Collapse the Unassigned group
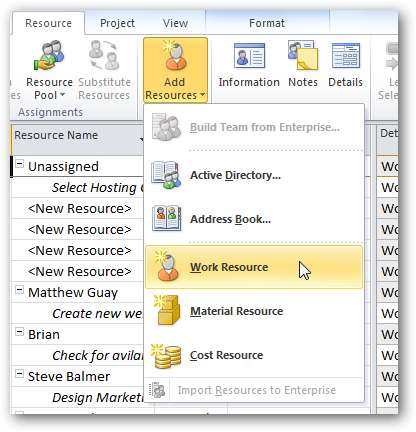 pos(20,164)
